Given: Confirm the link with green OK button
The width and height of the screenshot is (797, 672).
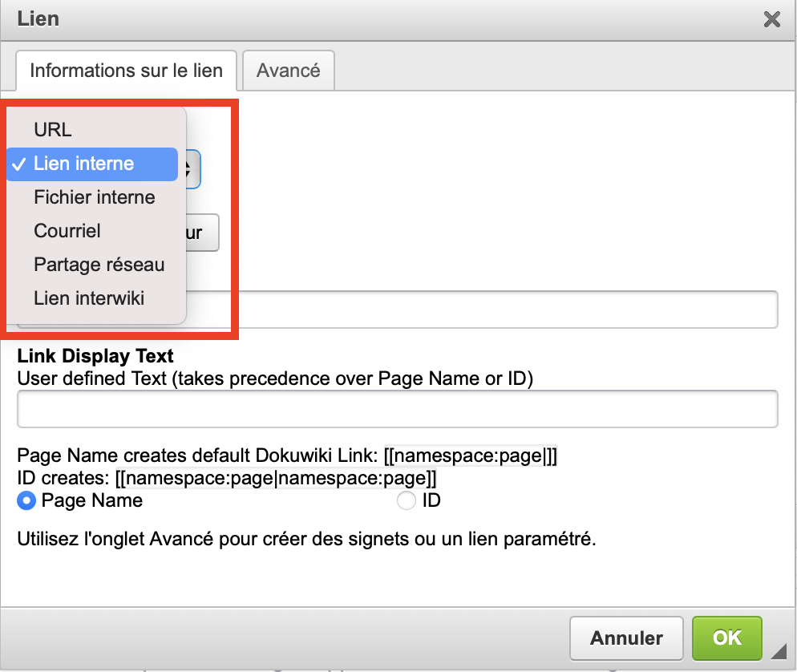Looking at the screenshot, I should pyautogui.click(x=726, y=638).
